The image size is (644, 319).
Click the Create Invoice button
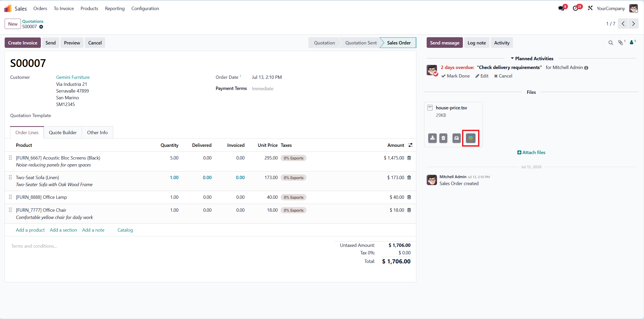pyautogui.click(x=23, y=43)
